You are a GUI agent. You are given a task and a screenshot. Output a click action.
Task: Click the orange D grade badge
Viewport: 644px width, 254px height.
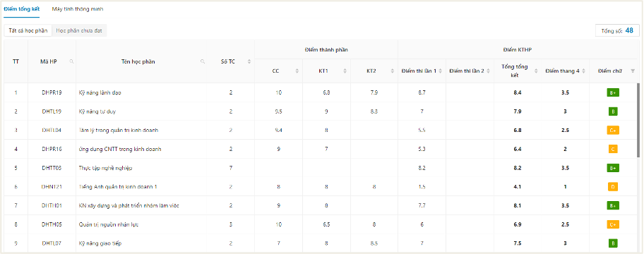tap(613, 187)
